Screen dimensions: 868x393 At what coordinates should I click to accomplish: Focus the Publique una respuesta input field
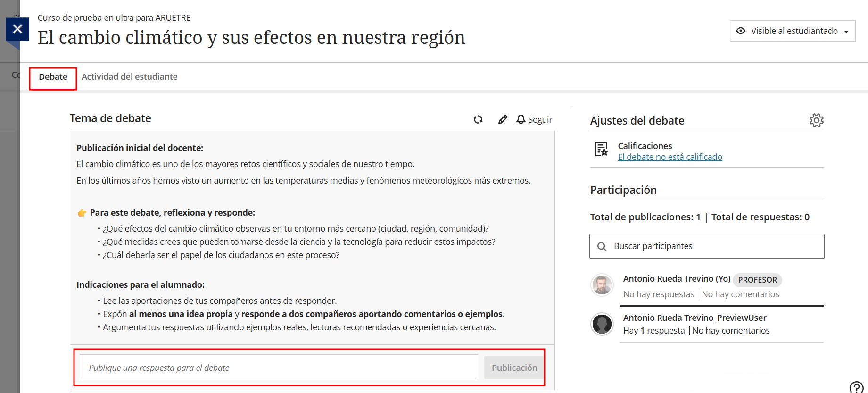pos(279,368)
